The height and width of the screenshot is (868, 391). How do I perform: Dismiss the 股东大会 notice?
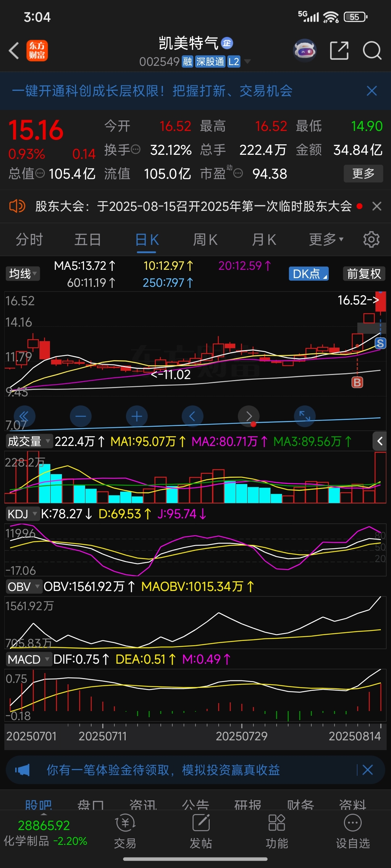pyautogui.click(x=377, y=206)
